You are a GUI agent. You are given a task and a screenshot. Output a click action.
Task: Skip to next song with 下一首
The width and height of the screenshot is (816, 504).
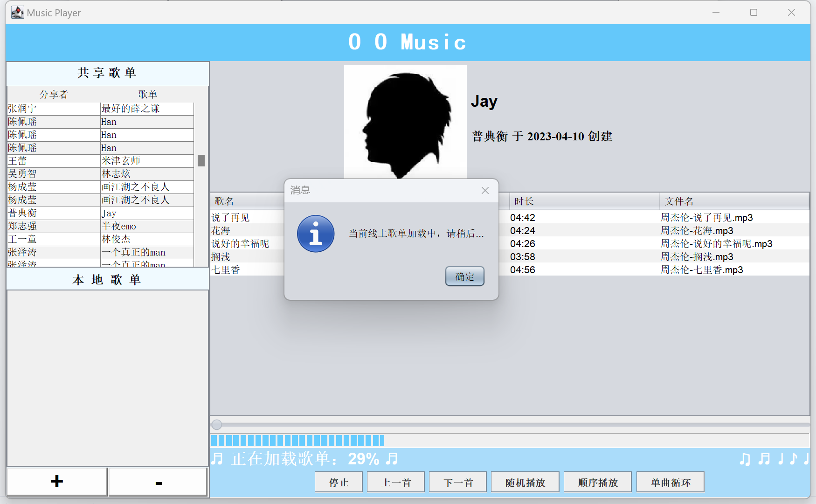(x=457, y=483)
